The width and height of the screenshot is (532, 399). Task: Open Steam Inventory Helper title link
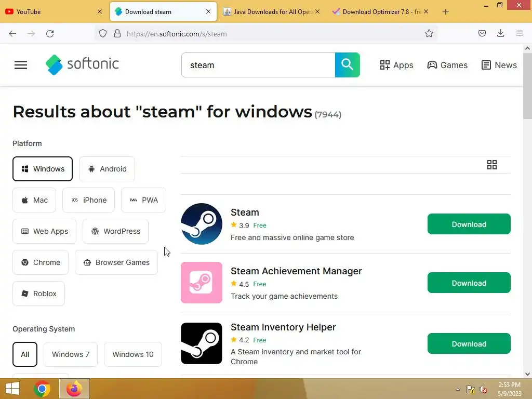pos(283,327)
